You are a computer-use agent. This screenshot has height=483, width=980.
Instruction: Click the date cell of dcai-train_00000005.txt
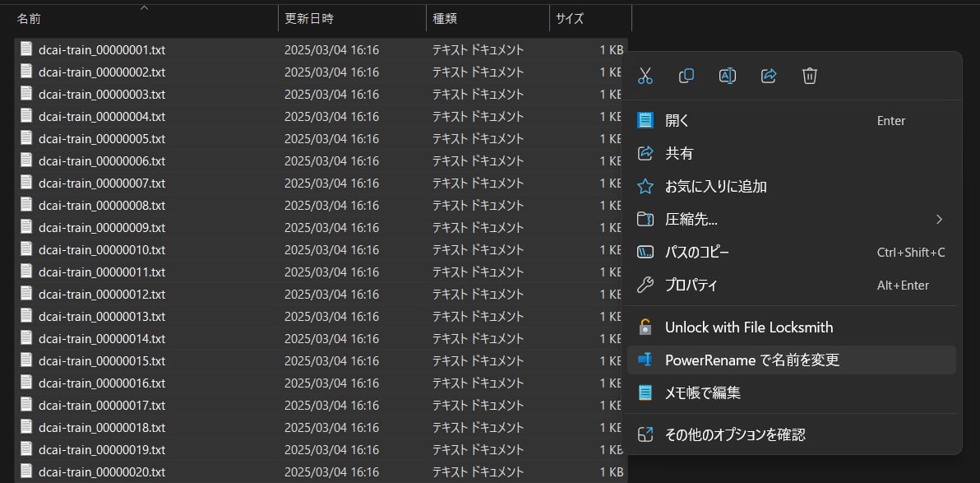point(331,139)
